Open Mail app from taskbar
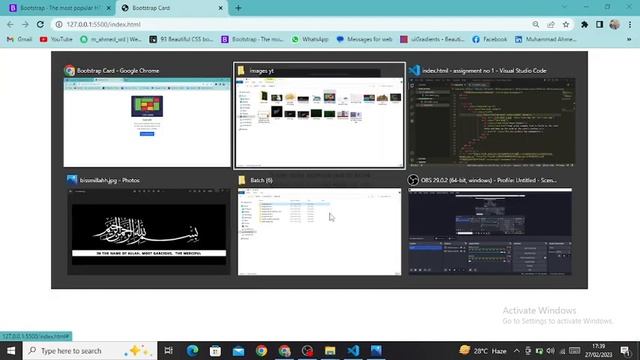 point(238,351)
